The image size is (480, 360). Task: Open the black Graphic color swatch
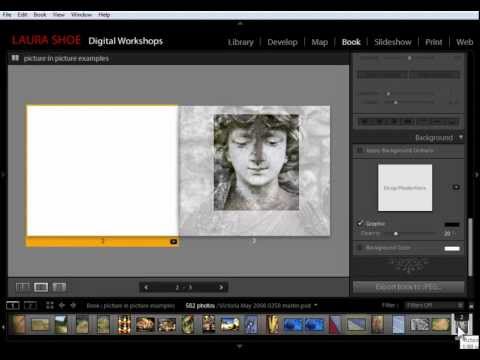coord(452,224)
